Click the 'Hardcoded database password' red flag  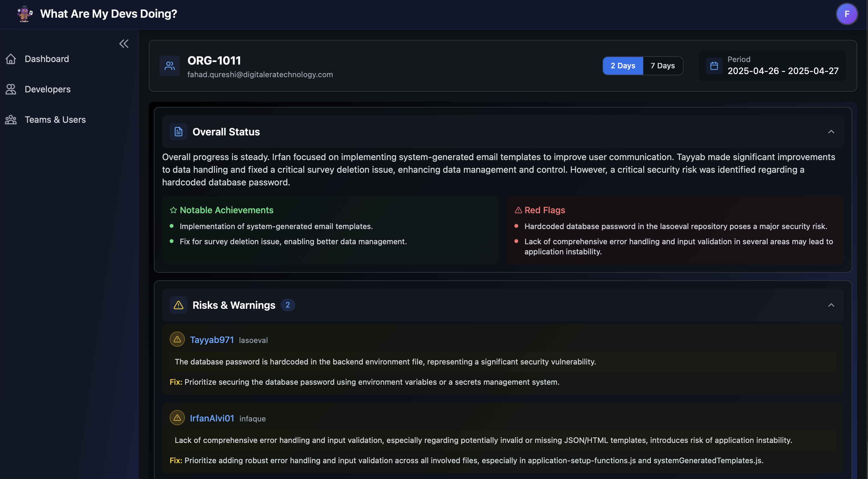676,227
